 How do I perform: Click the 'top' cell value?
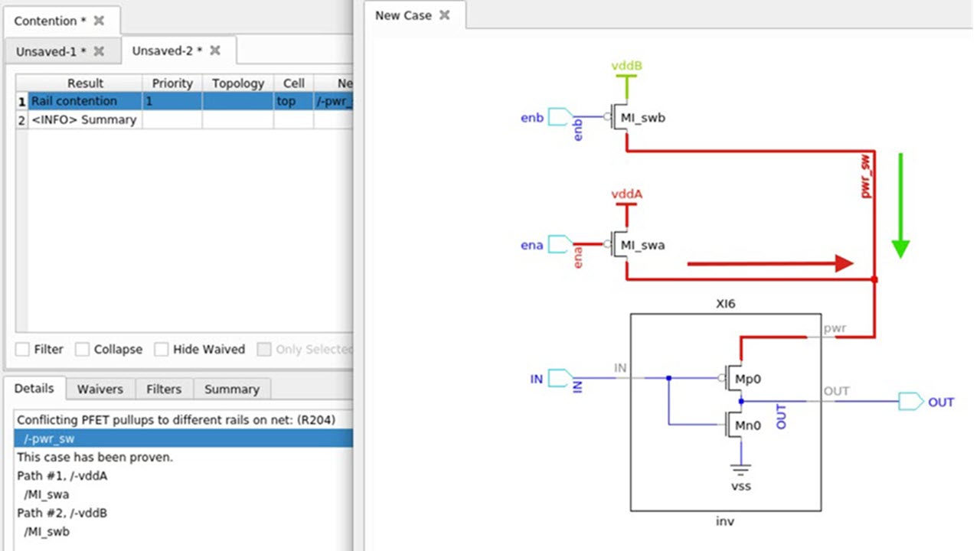[x=293, y=101]
